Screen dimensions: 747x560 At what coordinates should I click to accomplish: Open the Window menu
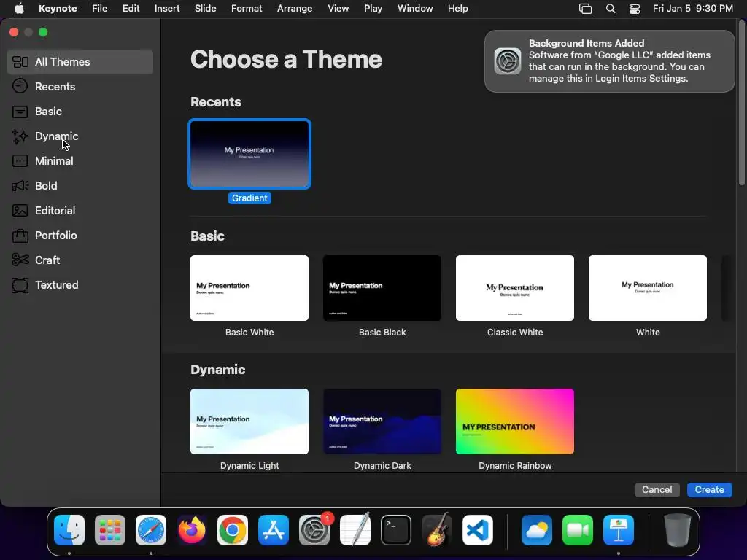coord(415,9)
